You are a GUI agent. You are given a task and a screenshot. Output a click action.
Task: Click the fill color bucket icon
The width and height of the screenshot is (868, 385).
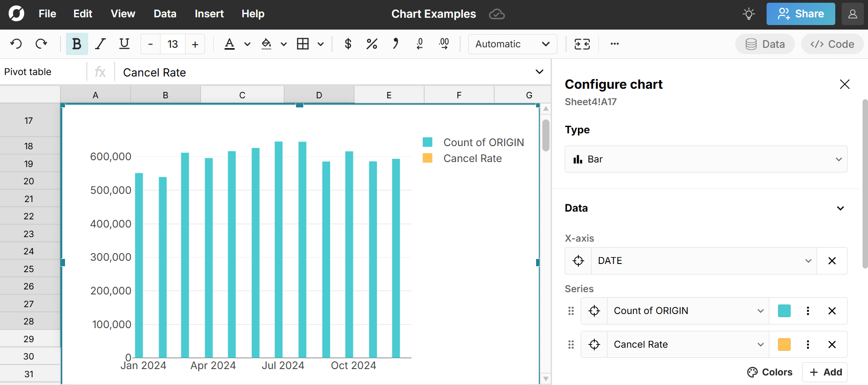266,44
